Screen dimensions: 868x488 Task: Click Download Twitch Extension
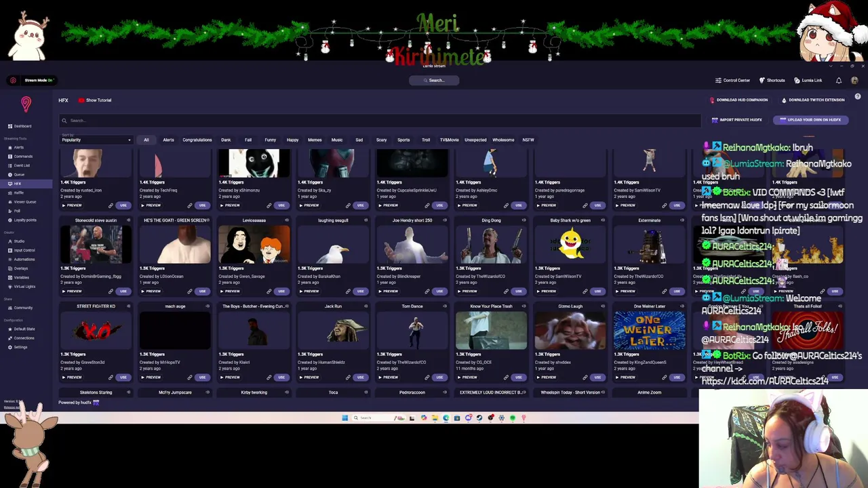click(813, 100)
